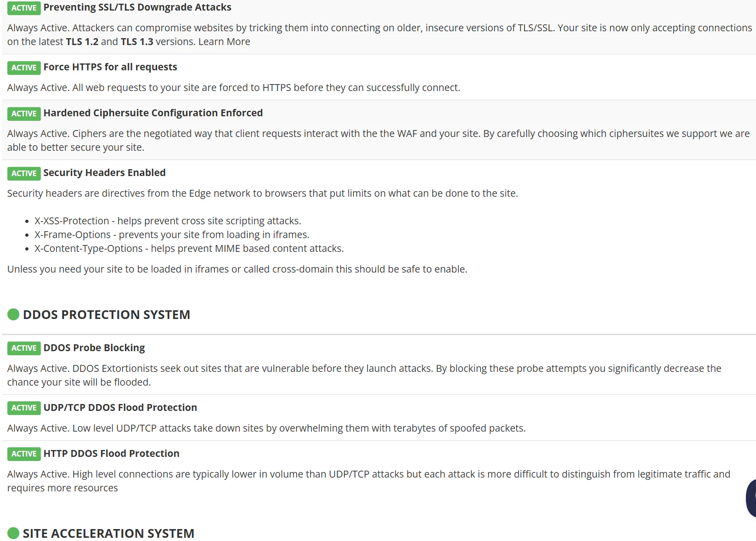Click green status dot next to DDOS PROTECTION SYSTEM

pyautogui.click(x=13, y=314)
